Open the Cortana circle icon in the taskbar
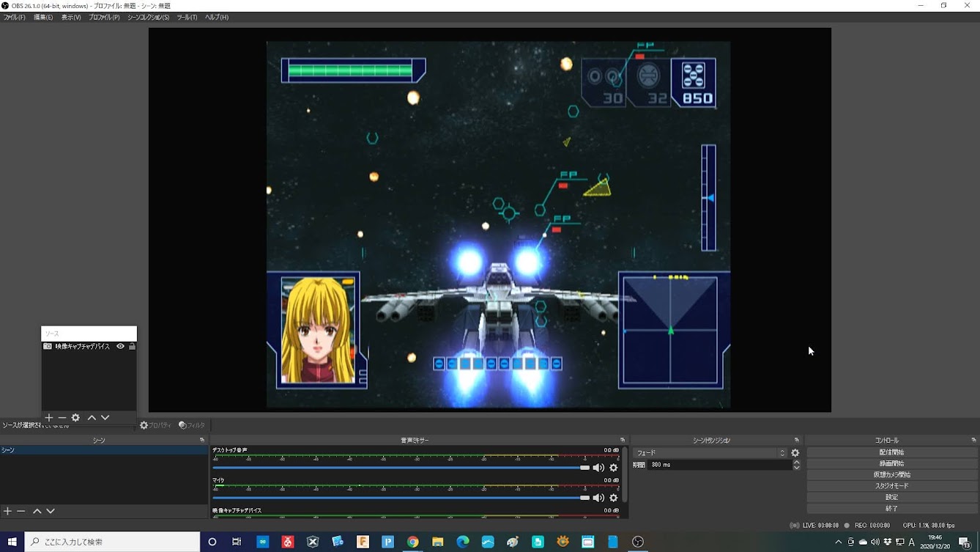This screenshot has height=552, width=980. (212, 542)
